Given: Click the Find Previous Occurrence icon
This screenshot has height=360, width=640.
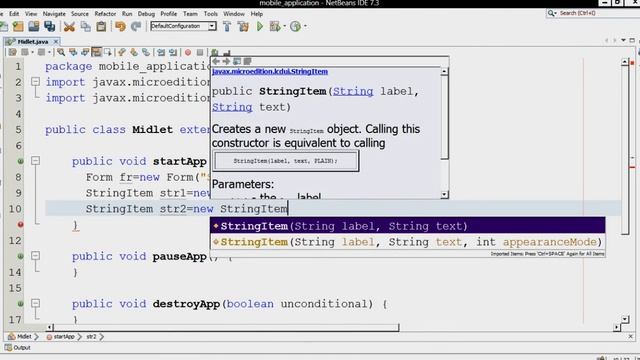Looking at the screenshot, I should pyautogui.click(x=73, y=52).
